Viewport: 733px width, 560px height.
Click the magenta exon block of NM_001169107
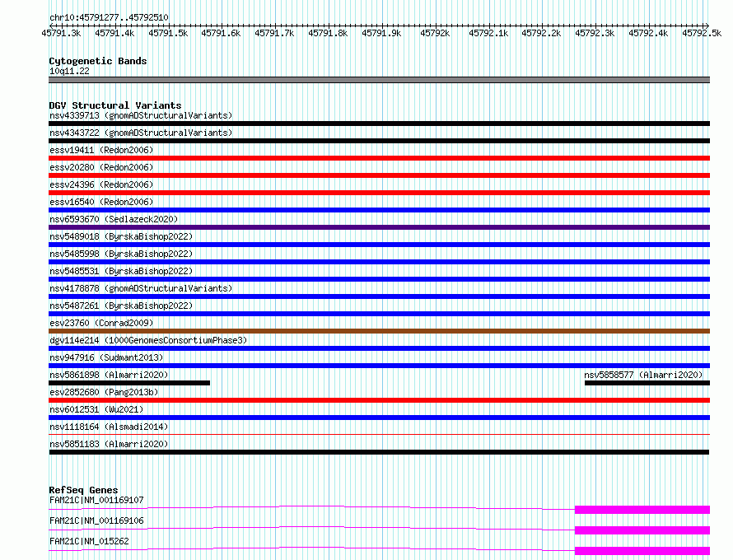[x=642, y=510]
